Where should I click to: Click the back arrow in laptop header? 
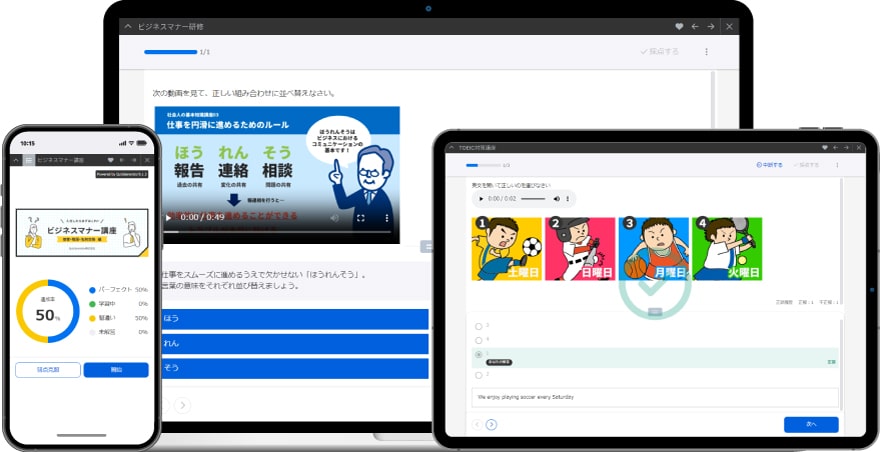tap(694, 26)
